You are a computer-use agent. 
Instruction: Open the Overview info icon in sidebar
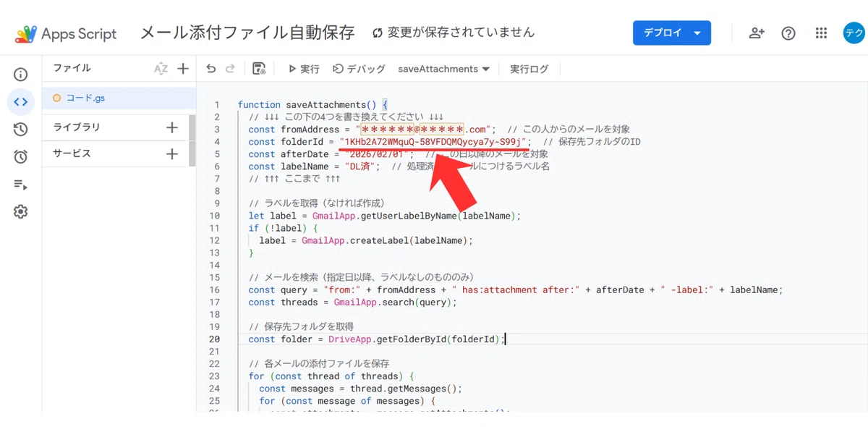point(20,75)
